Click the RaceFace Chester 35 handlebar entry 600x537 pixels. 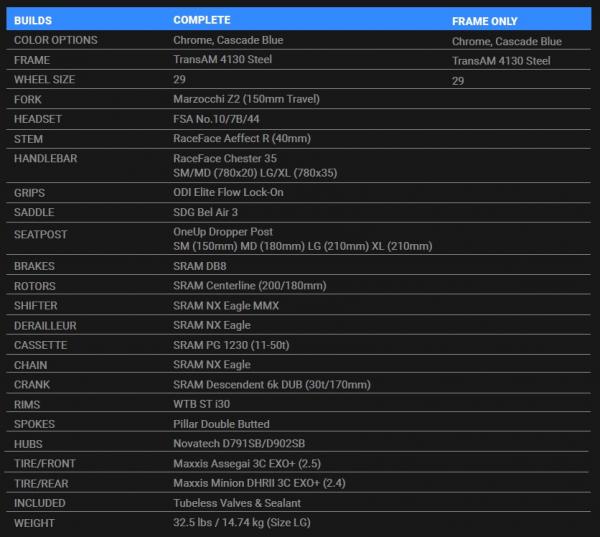225,158
